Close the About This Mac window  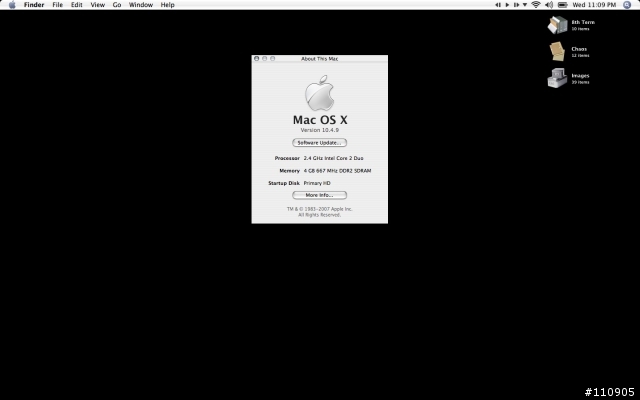(x=257, y=59)
